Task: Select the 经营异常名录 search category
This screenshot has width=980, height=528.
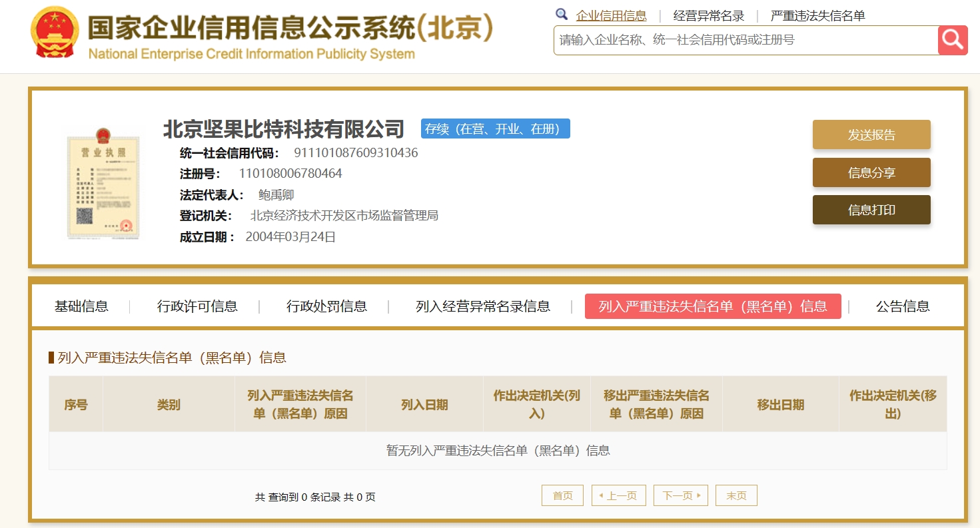Action: coord(709,15)
